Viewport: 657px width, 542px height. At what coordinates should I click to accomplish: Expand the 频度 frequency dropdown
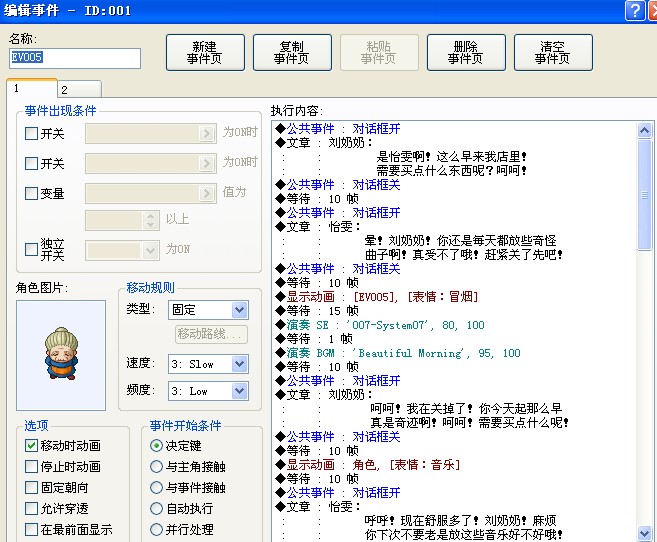coord(239,391)
